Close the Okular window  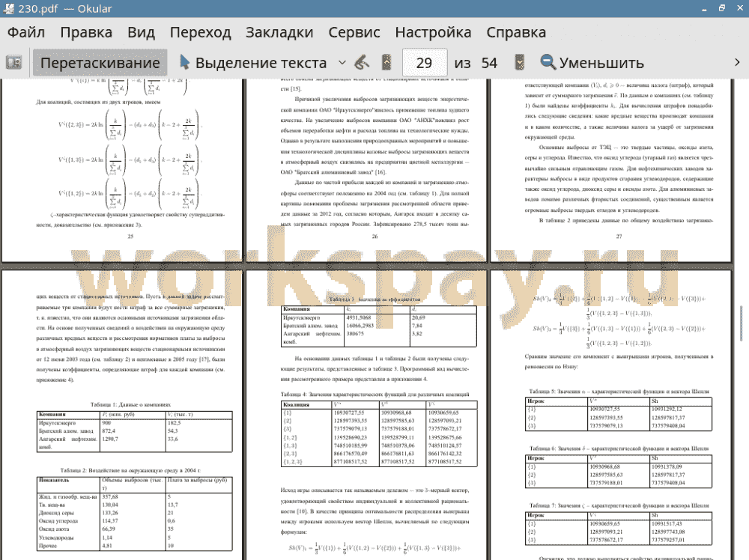click(x=739, y=8)
